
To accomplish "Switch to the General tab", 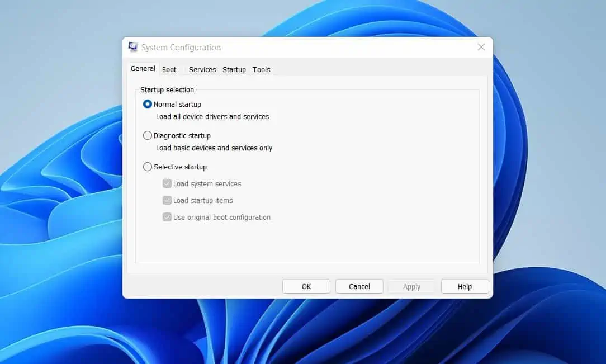I will (x=143, y=69).
